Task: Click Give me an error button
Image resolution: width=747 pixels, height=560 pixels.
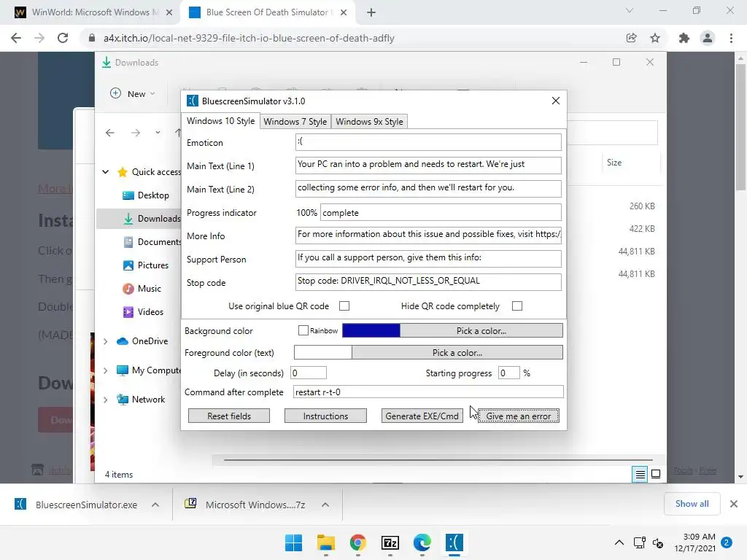Action: tap(519, 416)
